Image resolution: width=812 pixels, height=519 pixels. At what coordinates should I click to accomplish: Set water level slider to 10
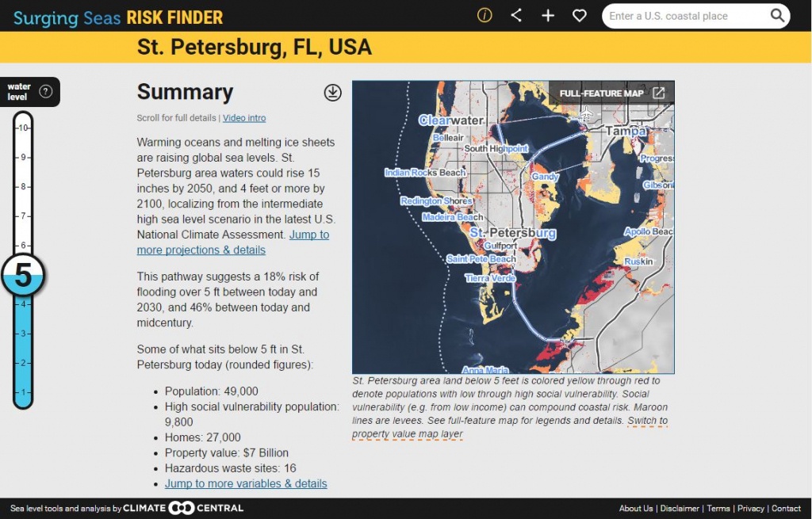(24, 128)
